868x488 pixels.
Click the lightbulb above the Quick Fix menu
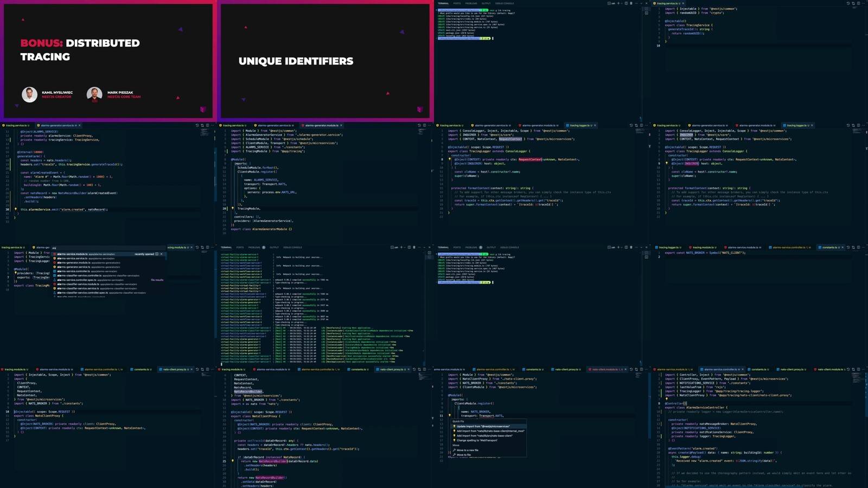tap(450, 416)
